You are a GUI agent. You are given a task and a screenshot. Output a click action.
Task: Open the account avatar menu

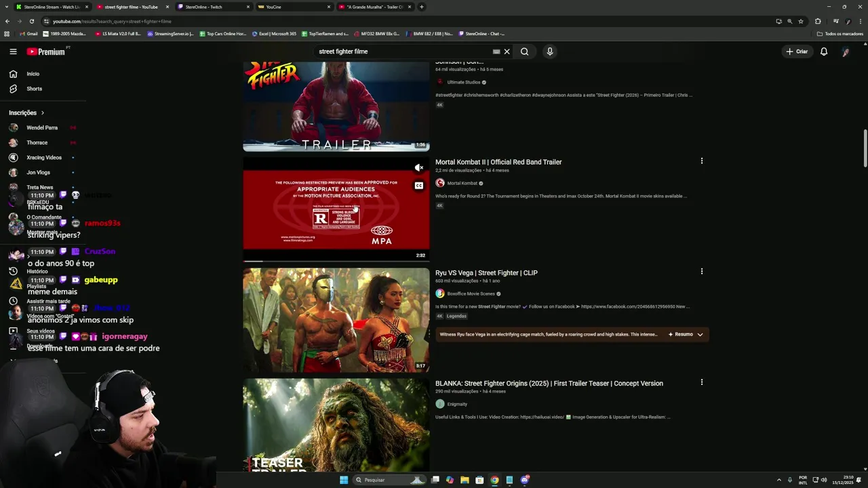click(x=846, y=52)
